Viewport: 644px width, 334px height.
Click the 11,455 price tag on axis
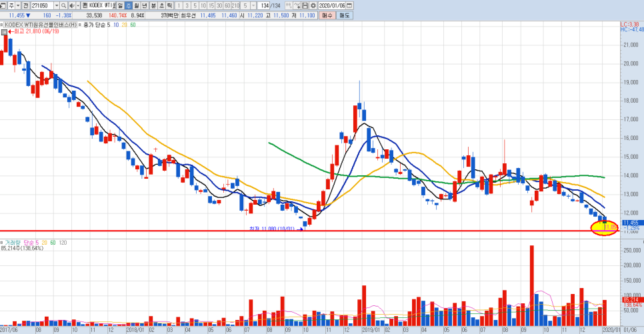tap(633, 223)
